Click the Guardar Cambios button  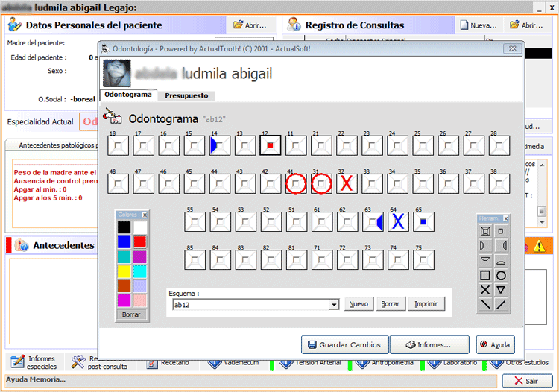click(x=345, y=344)
